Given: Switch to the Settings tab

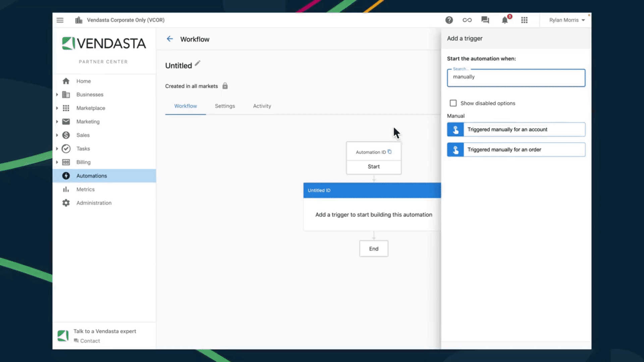Looking at the screenshot, I should pos(225,106).
